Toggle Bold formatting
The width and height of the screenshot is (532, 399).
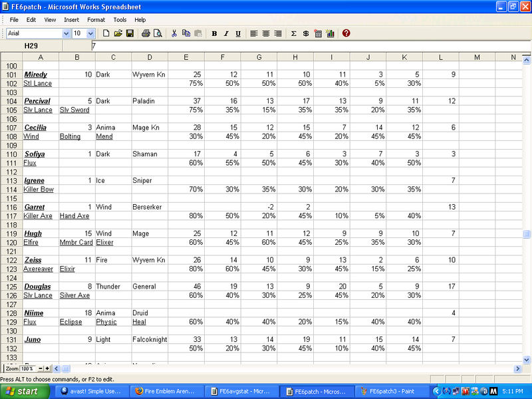coord(214,33)
